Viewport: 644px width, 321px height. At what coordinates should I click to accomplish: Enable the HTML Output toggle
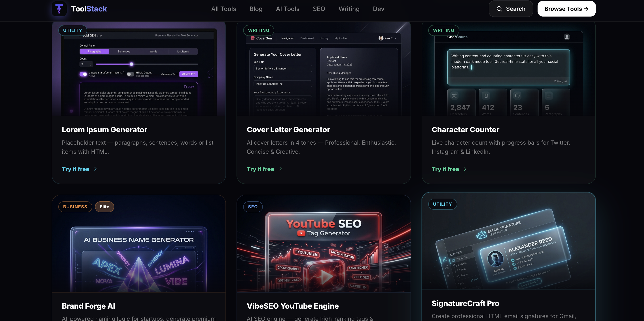coord(130,74)
